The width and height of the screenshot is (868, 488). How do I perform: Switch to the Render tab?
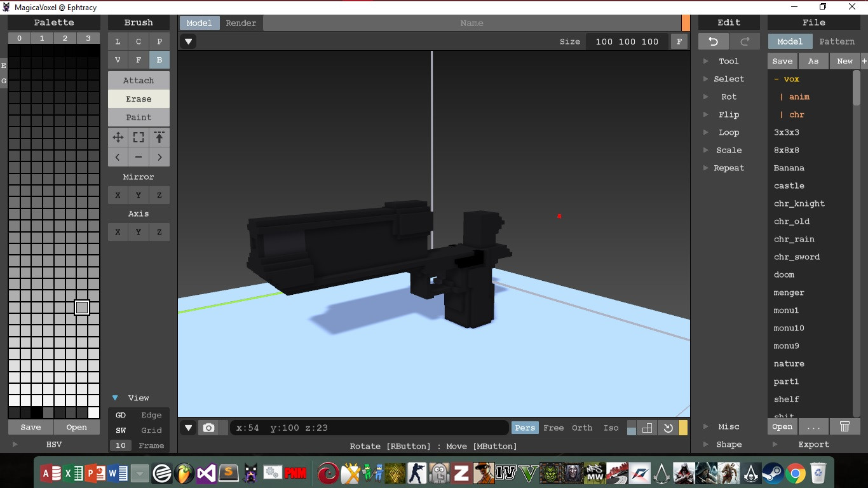241,23
